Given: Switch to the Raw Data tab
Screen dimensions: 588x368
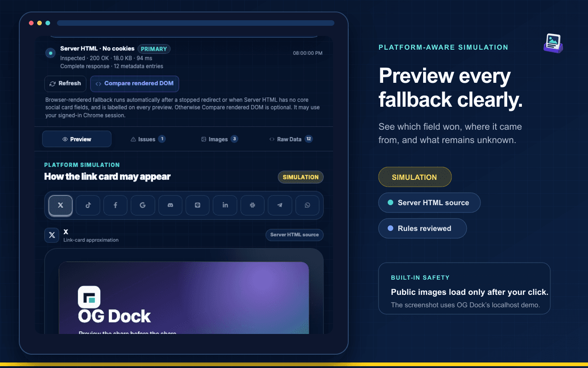Looking at the screenshot, I should click(291, 139).
